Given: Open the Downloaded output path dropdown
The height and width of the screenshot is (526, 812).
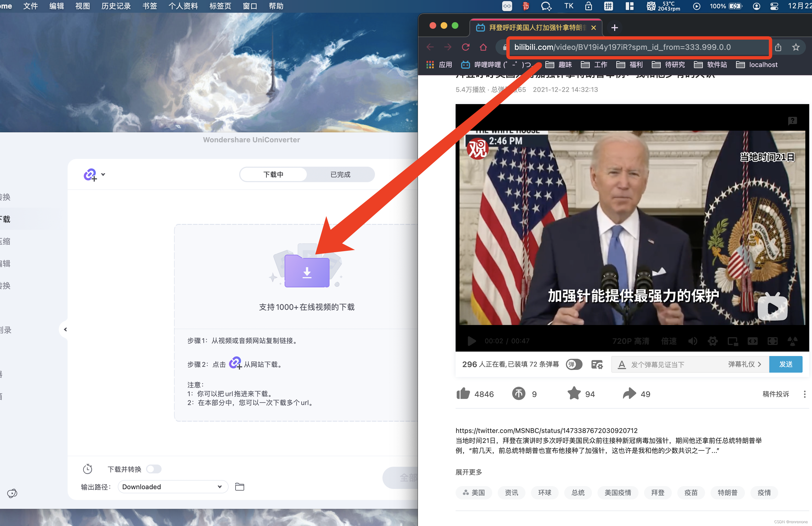Looking at the screenshot, I should coord(173,487).
